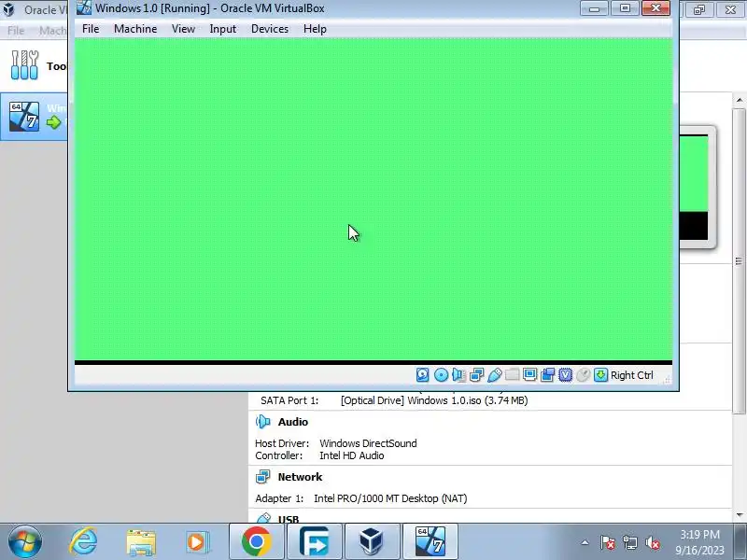747x560 pixels.
Task: Click the keyboard capture host key icon
Action: [600, 375]
